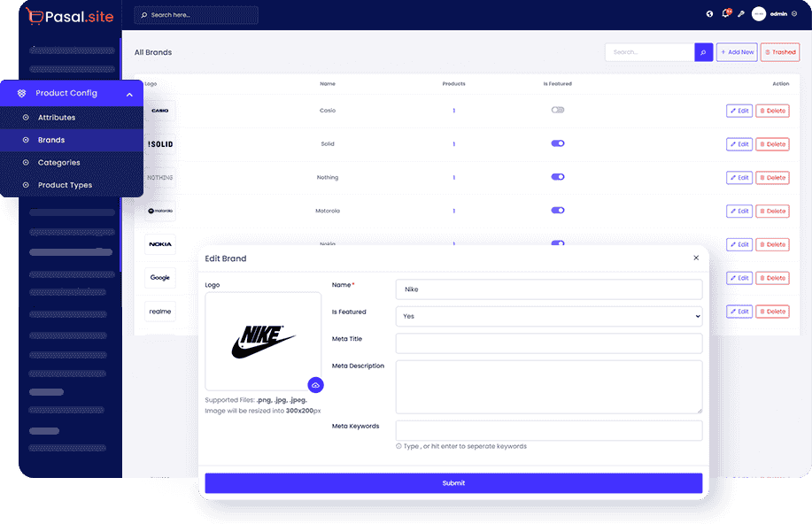Viewport: 812px width, 524px height.
Task: Edit the Motorola brand
Action: pyautogui.click(x=739, y=212)
